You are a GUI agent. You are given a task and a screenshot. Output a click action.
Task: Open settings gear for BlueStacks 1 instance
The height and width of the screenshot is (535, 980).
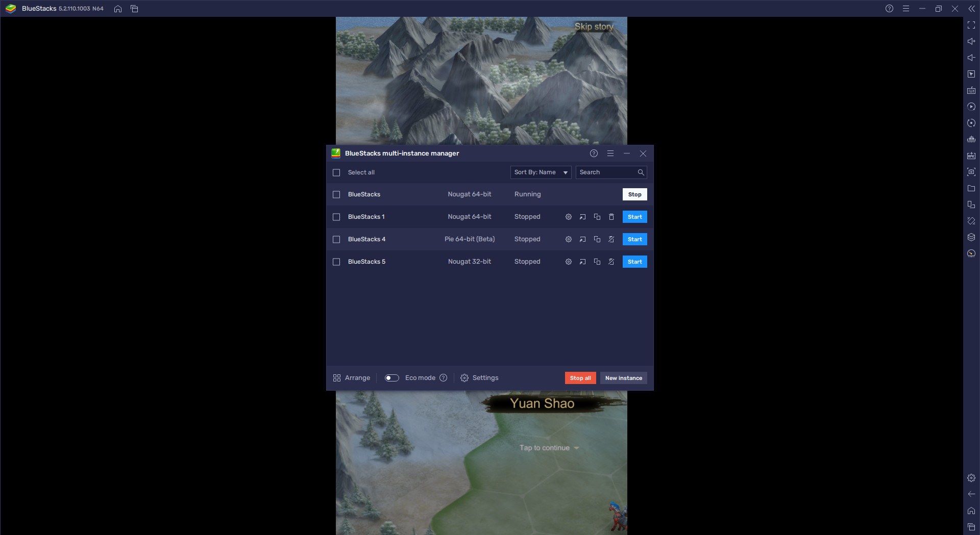click(568, 217)
